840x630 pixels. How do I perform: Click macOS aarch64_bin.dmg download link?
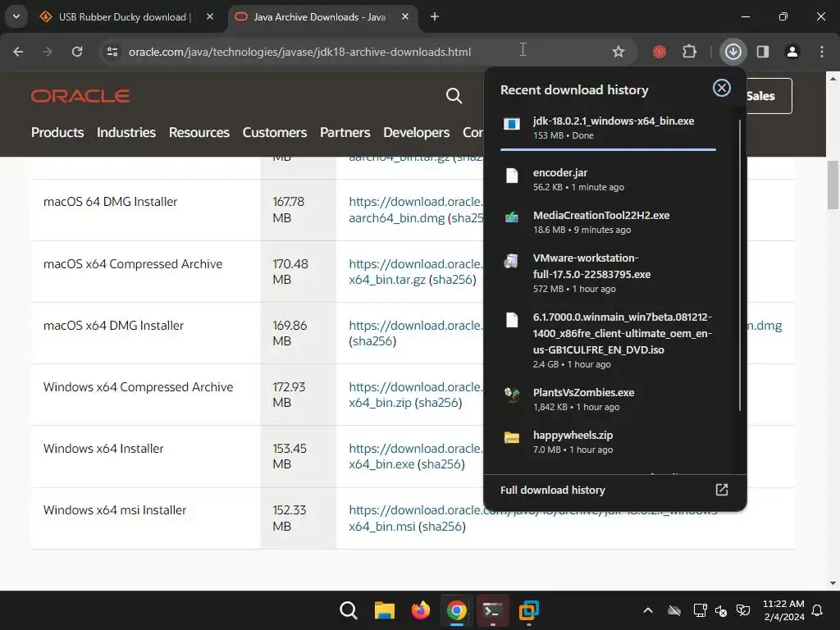396,218
